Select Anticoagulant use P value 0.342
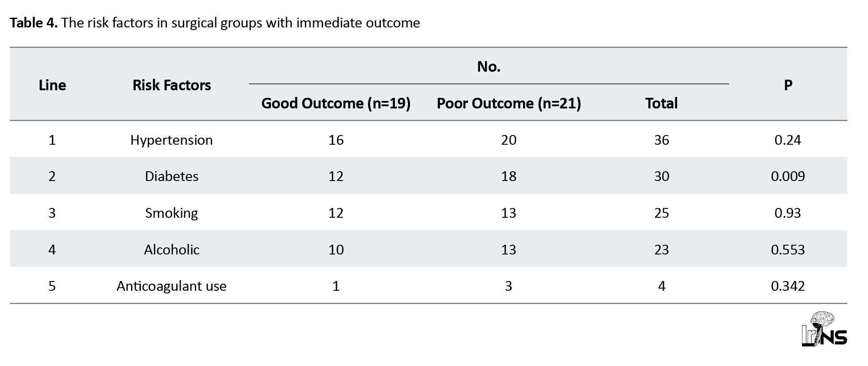868x366 pixels. 788,286
